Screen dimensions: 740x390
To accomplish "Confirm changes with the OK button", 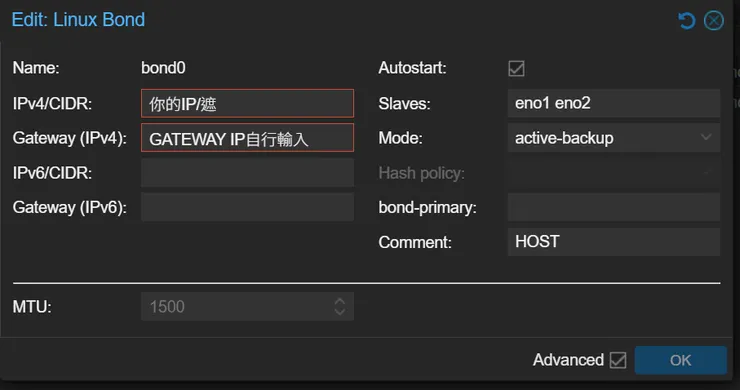I will (680, 360).
